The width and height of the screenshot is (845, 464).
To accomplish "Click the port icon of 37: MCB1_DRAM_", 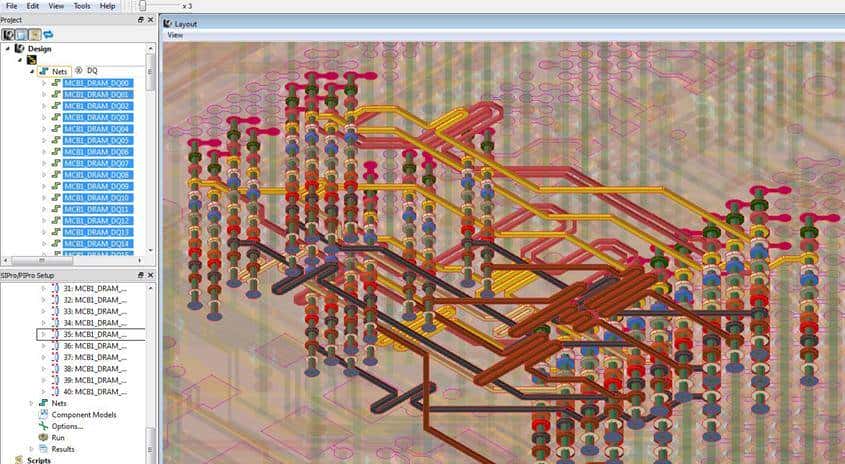I will point(55,357).
